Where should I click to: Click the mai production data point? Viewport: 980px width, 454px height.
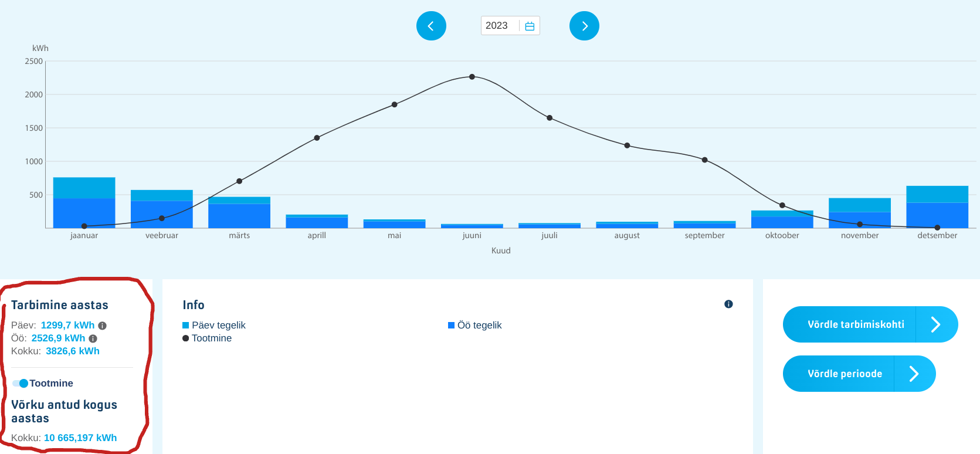coord(395,104)
